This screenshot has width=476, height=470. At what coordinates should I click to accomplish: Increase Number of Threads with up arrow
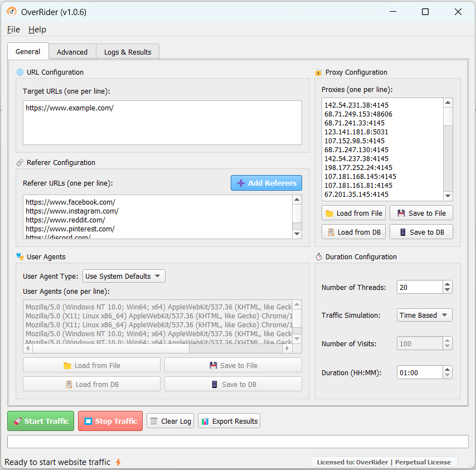447,284
